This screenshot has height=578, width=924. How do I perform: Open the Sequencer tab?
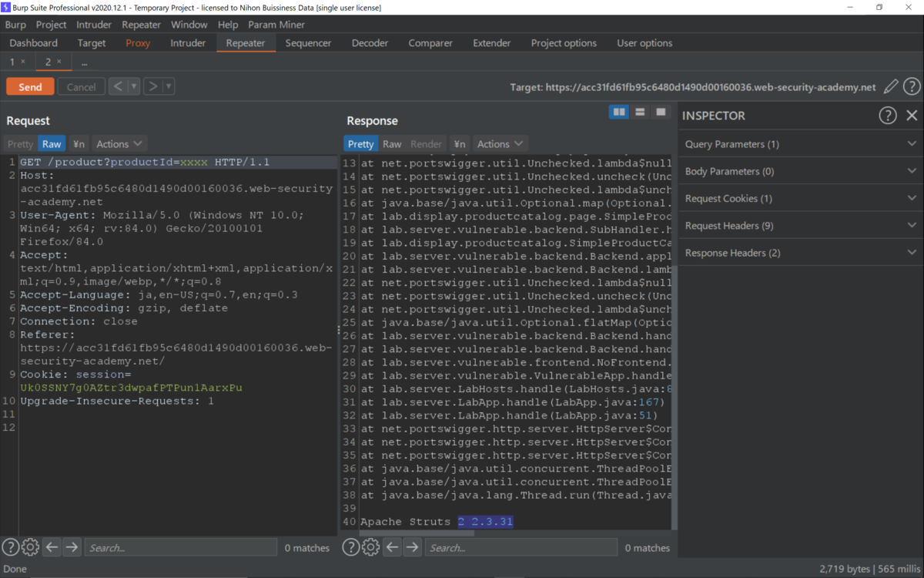point(308,43)
